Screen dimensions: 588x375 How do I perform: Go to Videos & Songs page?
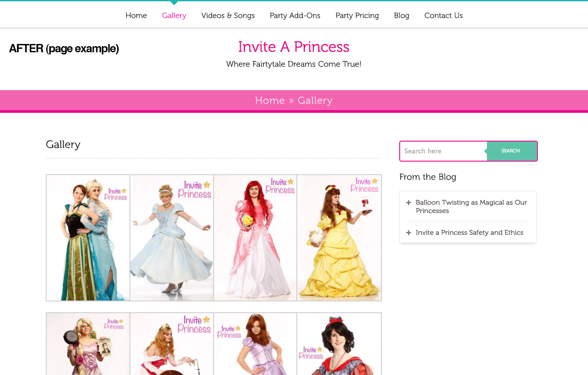click(228, 16)
